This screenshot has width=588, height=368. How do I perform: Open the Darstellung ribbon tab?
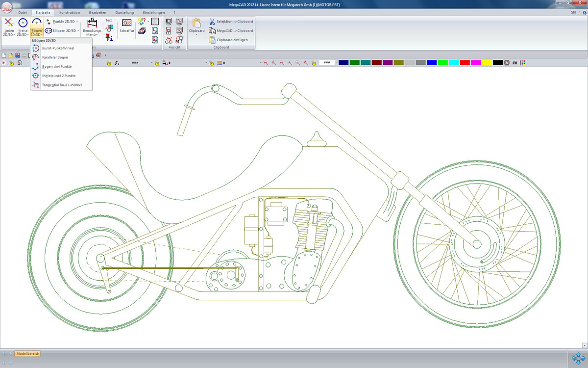point(124,12)
